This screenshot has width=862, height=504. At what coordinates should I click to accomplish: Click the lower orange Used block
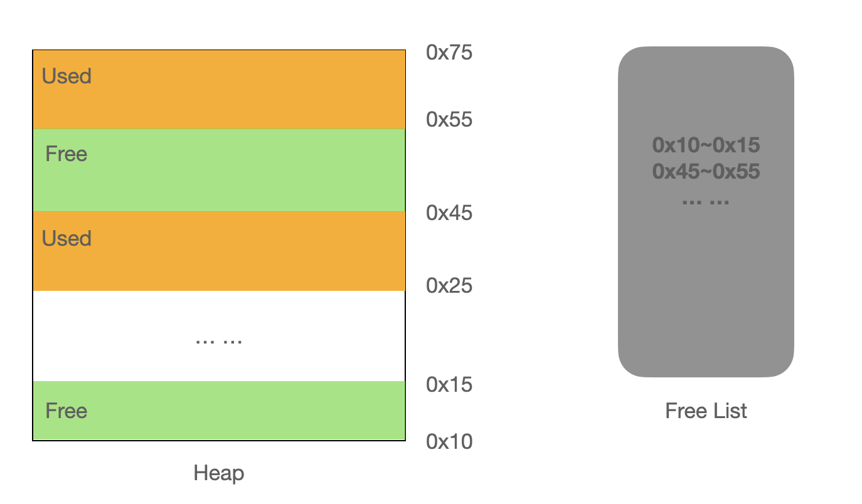(219, 251)
